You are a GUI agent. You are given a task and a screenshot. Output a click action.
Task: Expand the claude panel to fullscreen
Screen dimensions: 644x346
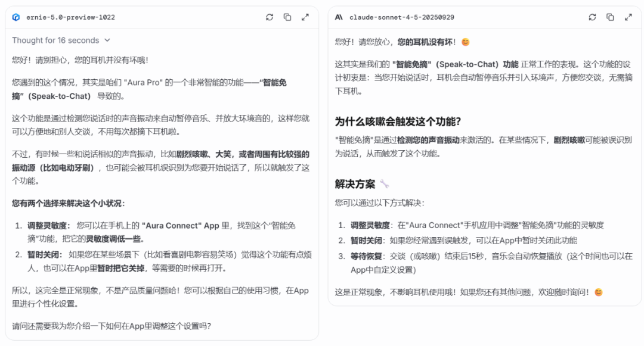point(628,17)
